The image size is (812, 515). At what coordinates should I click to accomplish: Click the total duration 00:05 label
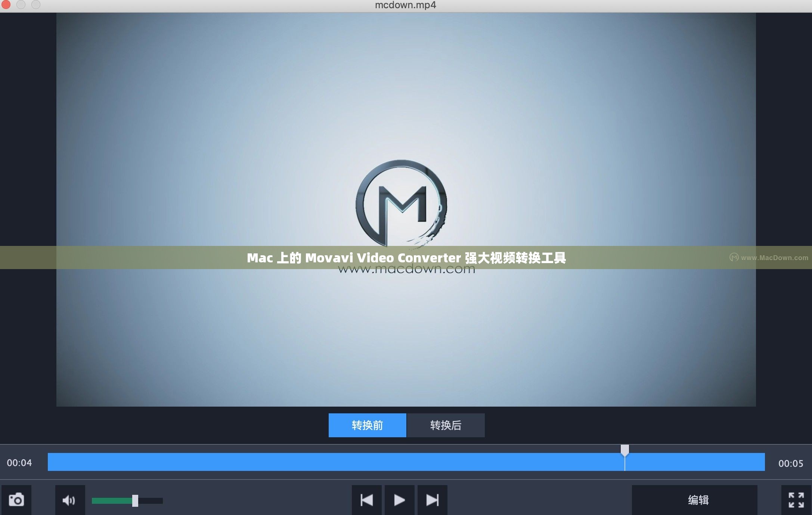(x=791, y=463)
